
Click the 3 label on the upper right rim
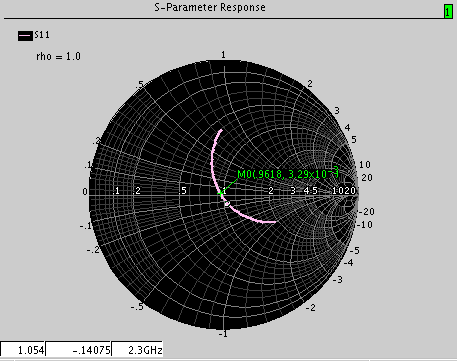[x=337, y=111]
